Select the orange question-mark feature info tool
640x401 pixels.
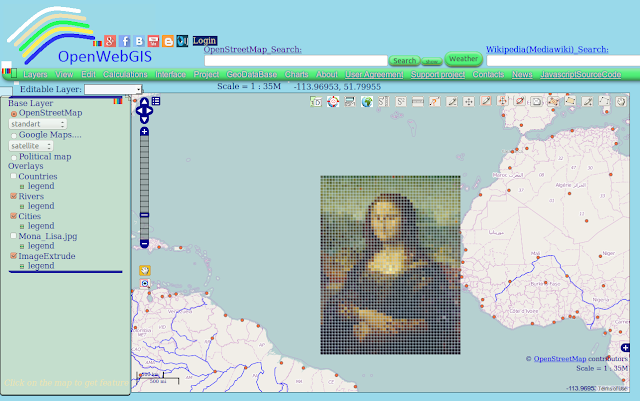(435, 101)
